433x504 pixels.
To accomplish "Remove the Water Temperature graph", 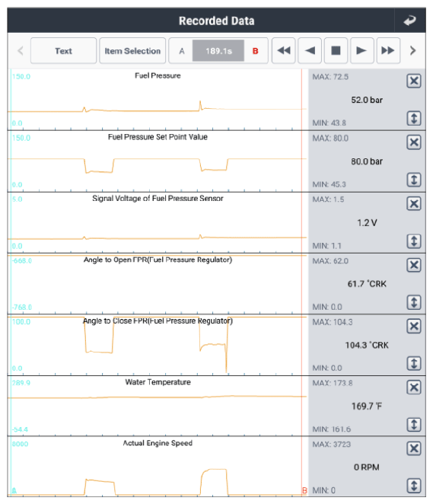I will tap(414, 388).
